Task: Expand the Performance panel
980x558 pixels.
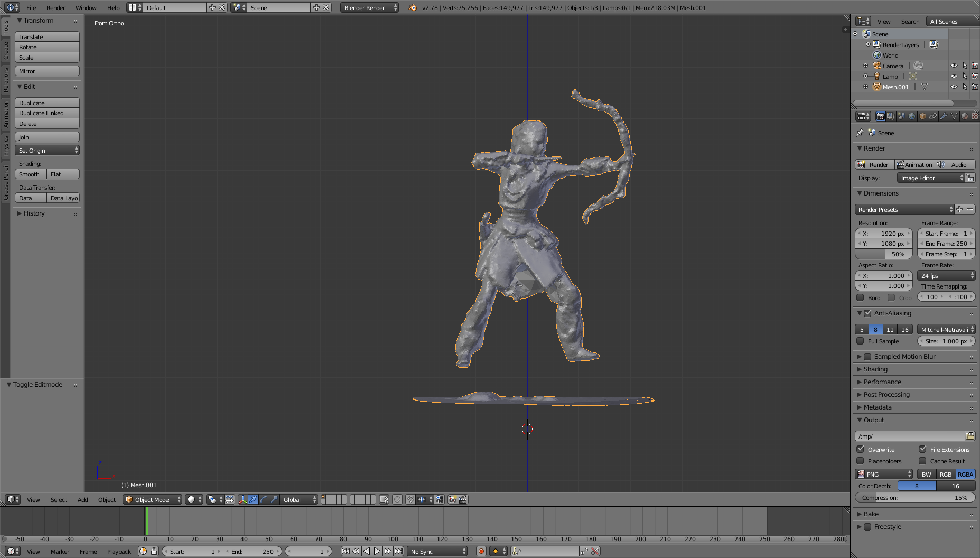Action: point(882,382)
